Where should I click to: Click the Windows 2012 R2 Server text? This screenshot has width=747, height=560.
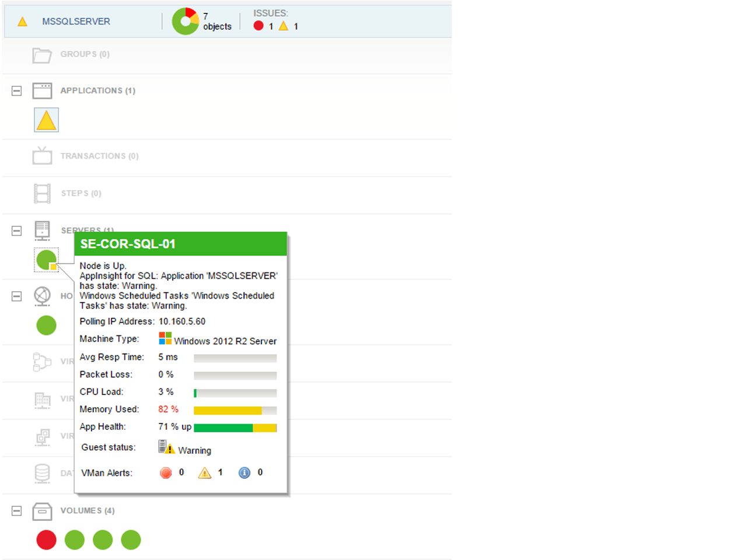225,341
